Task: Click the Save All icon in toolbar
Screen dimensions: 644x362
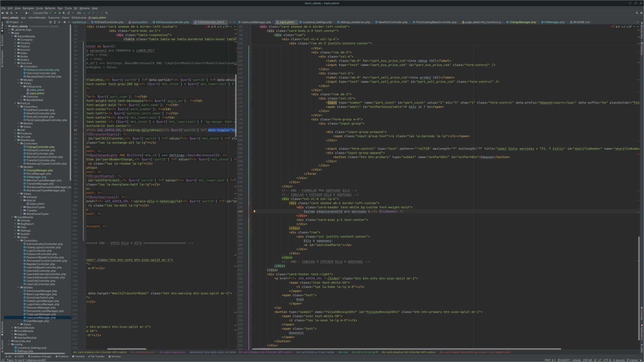Action: (7, 13)
